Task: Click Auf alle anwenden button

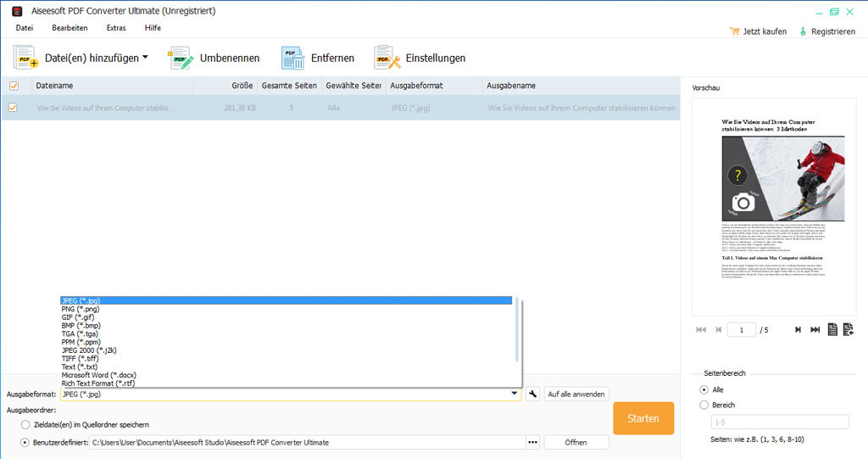Action: coord(576,395)
